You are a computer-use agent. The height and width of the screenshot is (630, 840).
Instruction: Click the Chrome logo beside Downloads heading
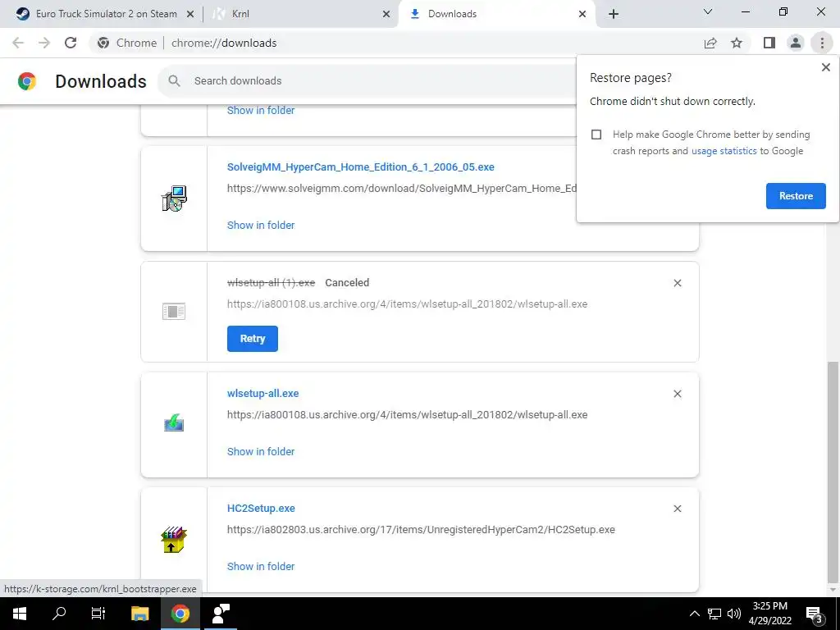(x=27, y=81)
